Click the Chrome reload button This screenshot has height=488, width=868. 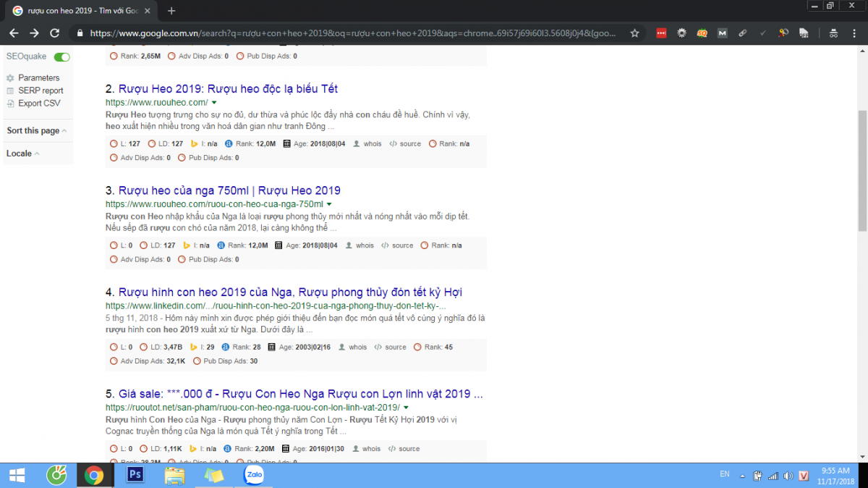click(x=54, y=33)
